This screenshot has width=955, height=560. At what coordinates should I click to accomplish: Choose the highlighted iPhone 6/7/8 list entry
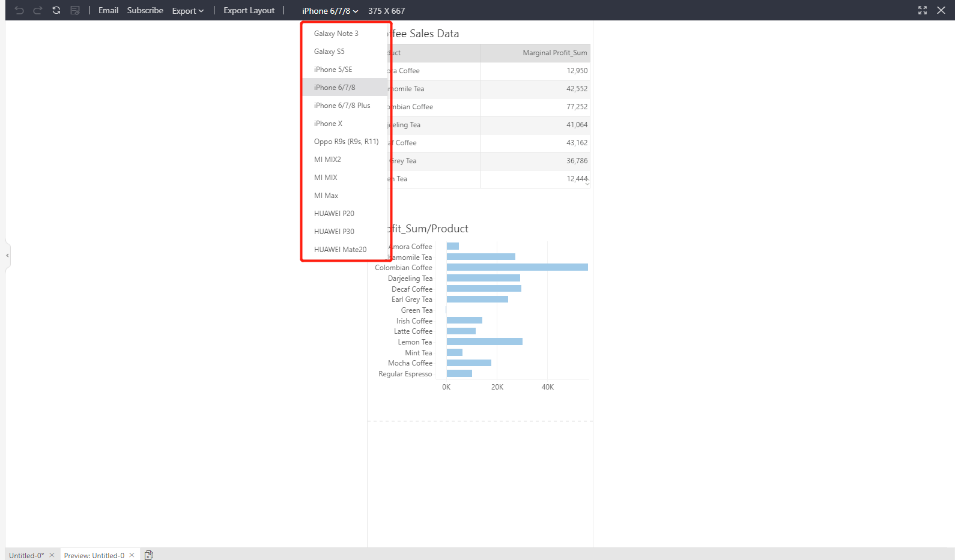(x=345, y=88)
